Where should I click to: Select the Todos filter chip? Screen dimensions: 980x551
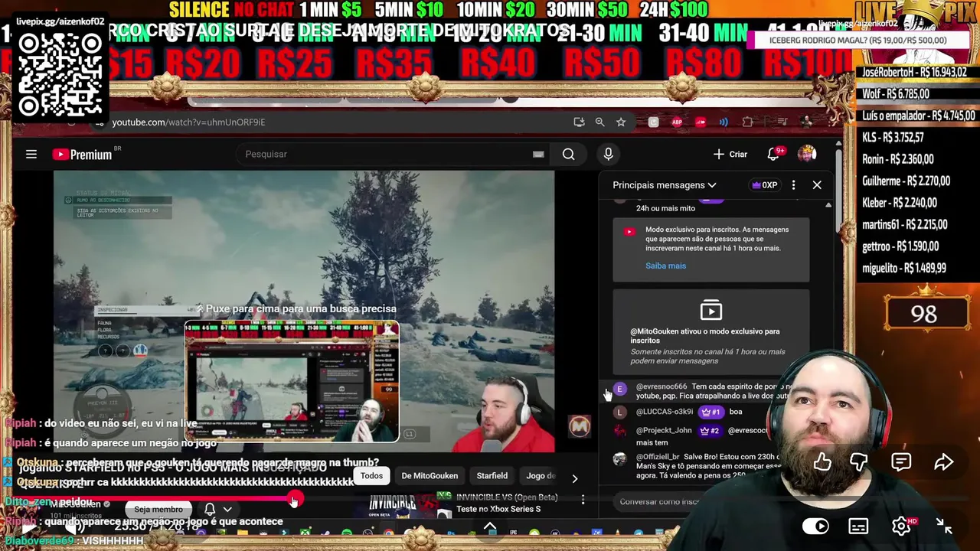(371, 476)
